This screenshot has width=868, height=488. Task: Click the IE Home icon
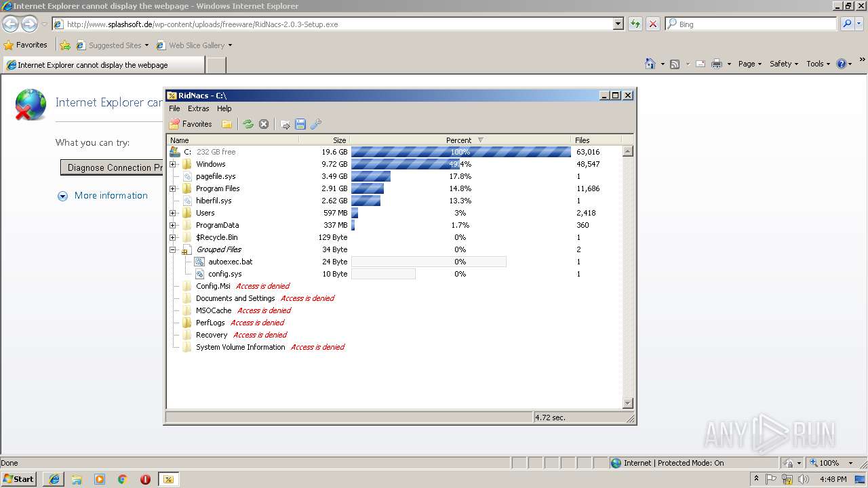tap(650, 64)
